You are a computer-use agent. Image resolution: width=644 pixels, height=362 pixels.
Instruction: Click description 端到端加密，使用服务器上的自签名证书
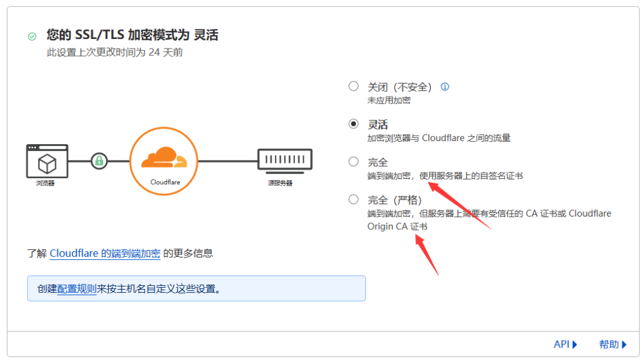[x=445, y=176]
